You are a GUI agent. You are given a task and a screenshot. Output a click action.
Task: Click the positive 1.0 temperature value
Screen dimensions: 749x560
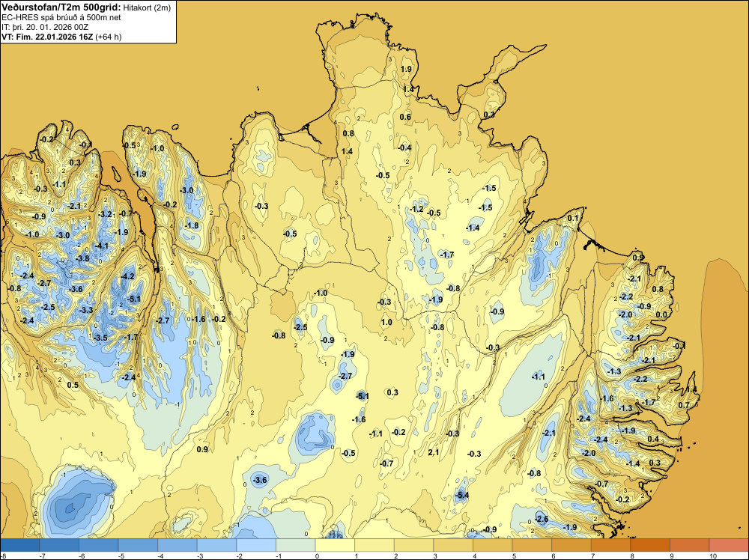386,322
